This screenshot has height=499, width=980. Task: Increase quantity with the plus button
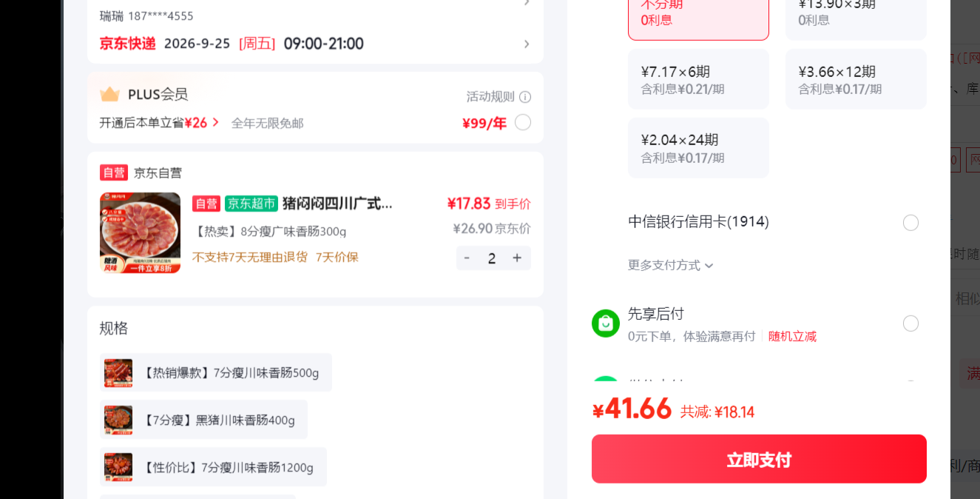point(517,258)
